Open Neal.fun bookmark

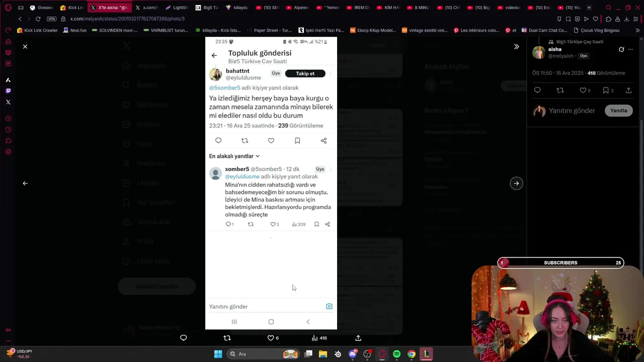coord(74,30)
